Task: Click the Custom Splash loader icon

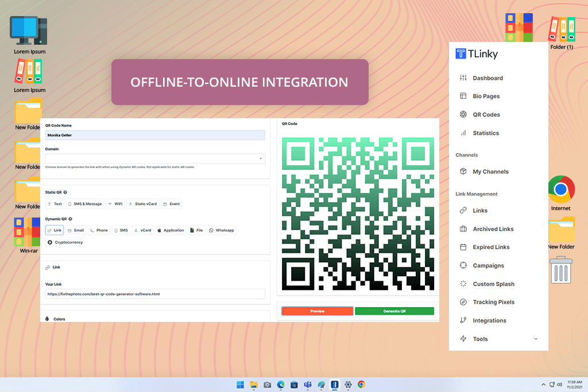Action: (463, 284)
